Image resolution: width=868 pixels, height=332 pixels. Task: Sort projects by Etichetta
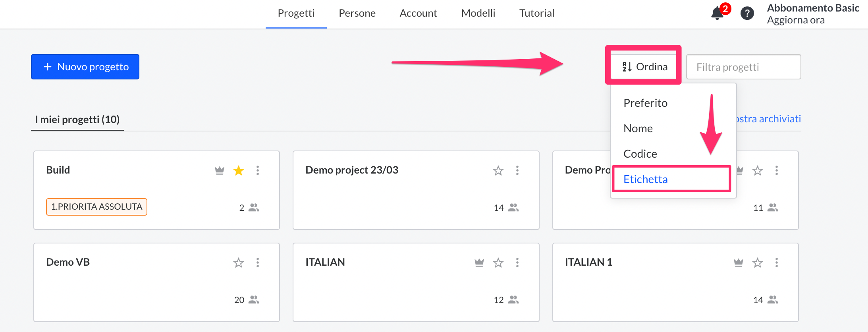[646, 179]
